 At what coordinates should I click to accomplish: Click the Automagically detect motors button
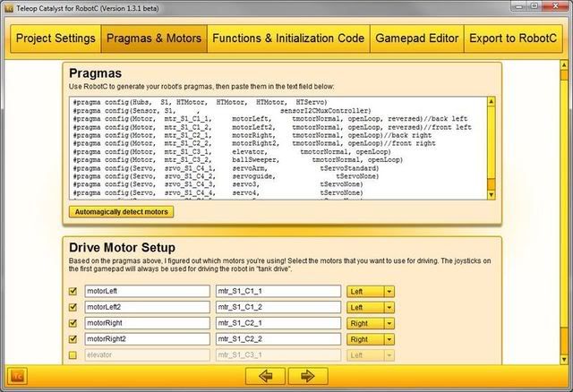(x=121, y=211)
